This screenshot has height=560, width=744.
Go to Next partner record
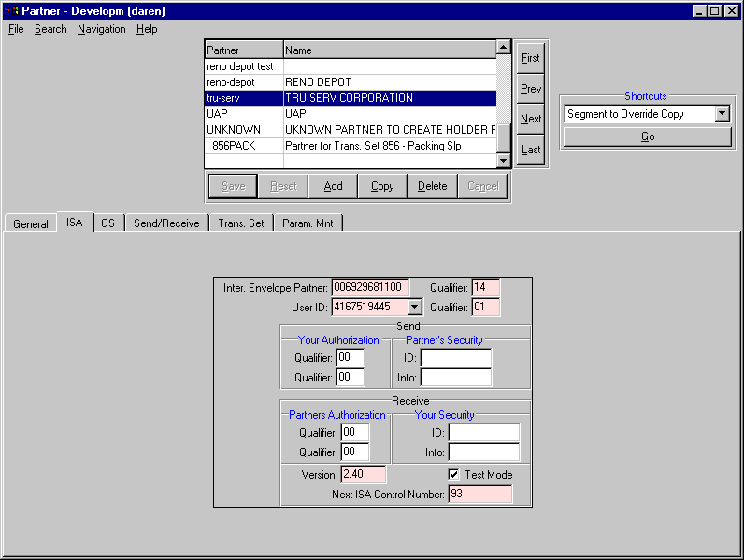[530, 119]
